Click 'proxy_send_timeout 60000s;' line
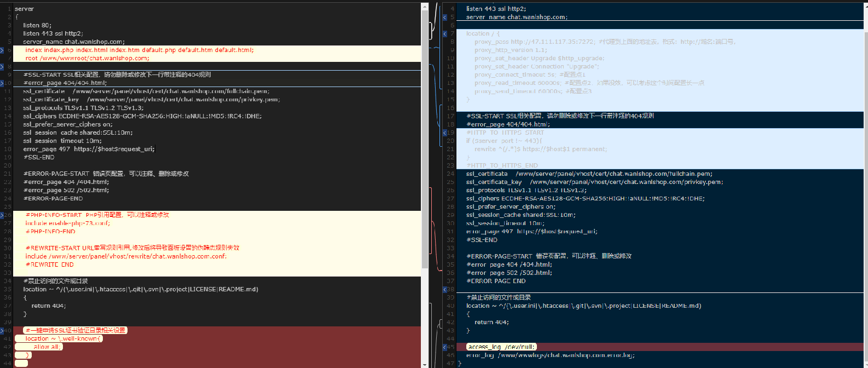 (533, 91)
